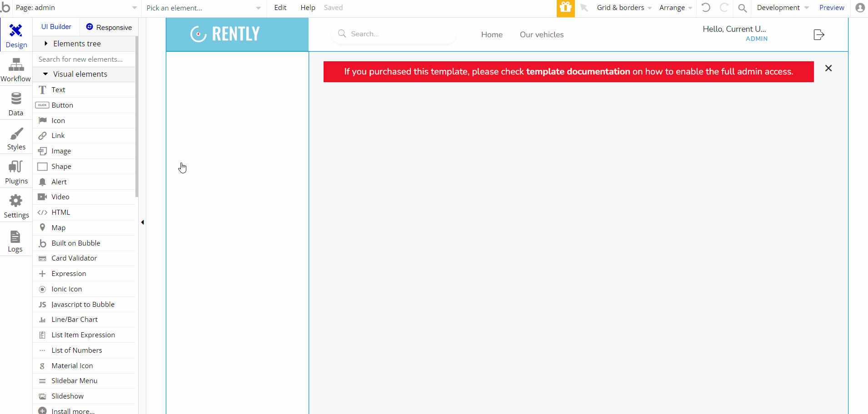Click the logout icon in the page header

818,34
